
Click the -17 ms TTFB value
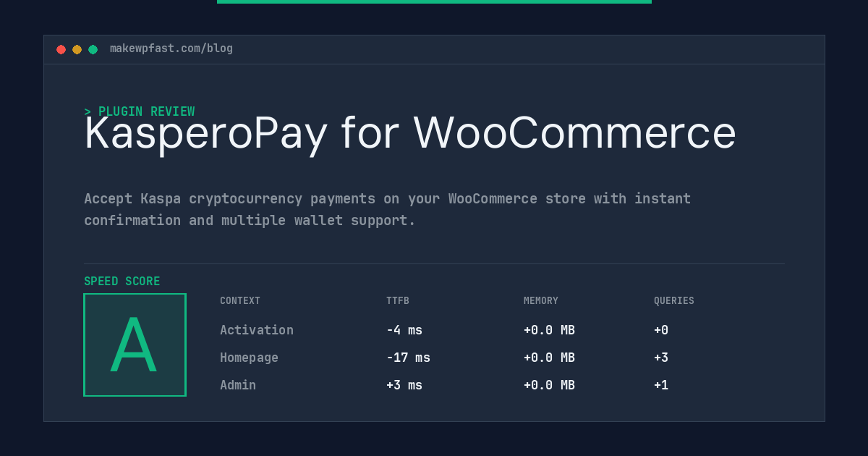(408, 358)
